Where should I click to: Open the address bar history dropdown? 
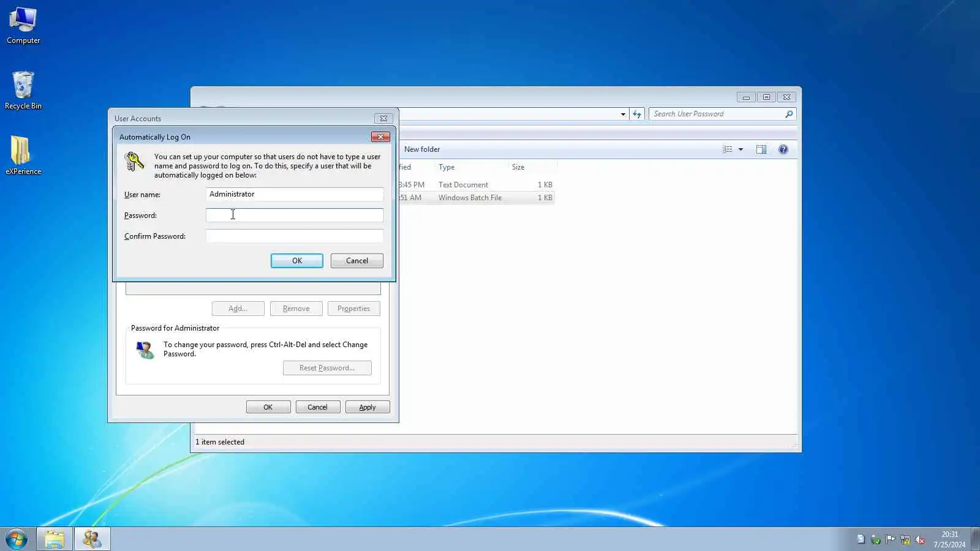(623, 114)
